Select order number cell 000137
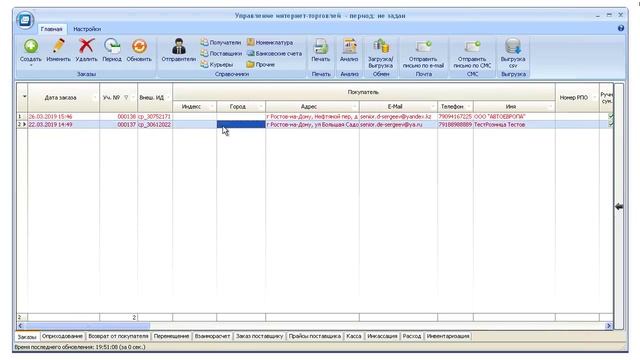 (x=118, y=124)
